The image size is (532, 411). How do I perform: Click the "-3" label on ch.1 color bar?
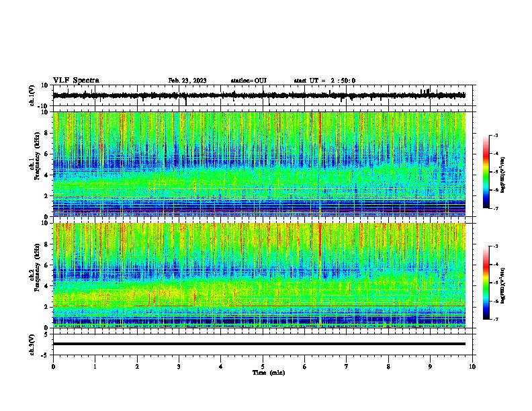pos(495,136)
